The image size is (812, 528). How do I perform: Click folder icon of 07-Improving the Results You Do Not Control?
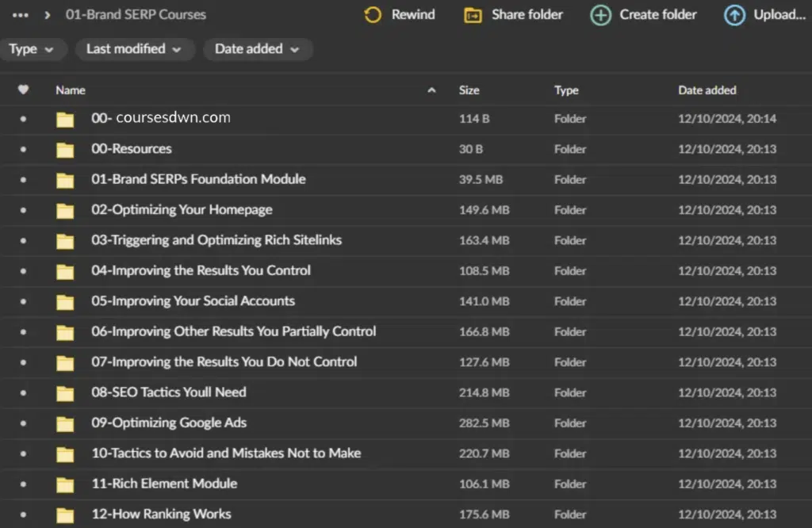point(65,363)
